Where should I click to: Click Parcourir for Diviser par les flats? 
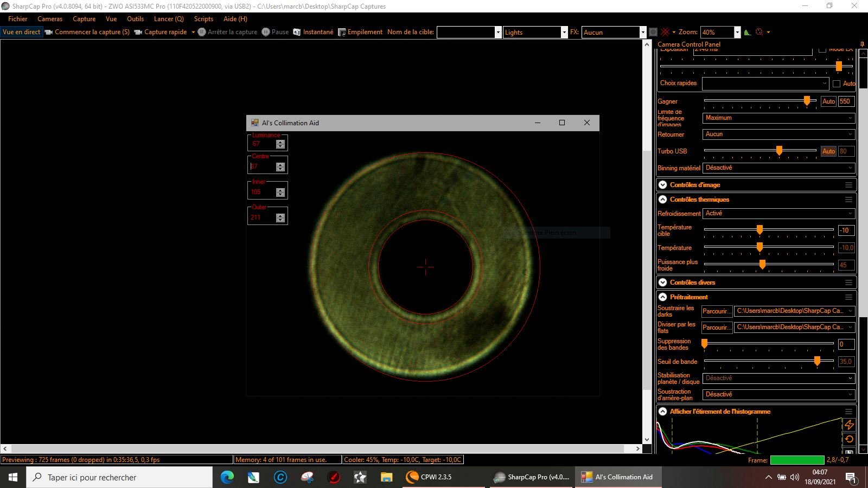click(717, 328)
